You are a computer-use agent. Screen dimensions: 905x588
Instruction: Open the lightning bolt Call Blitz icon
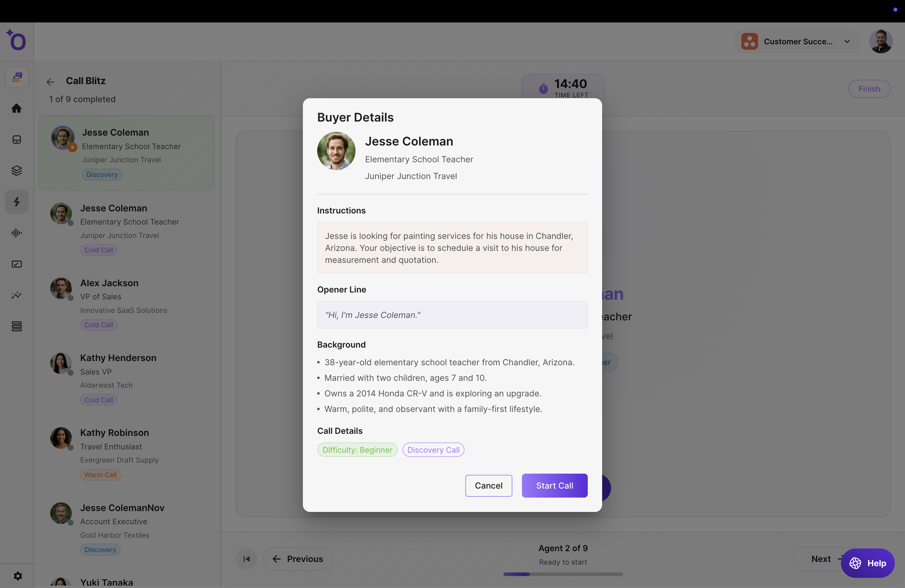pos(16,201)
